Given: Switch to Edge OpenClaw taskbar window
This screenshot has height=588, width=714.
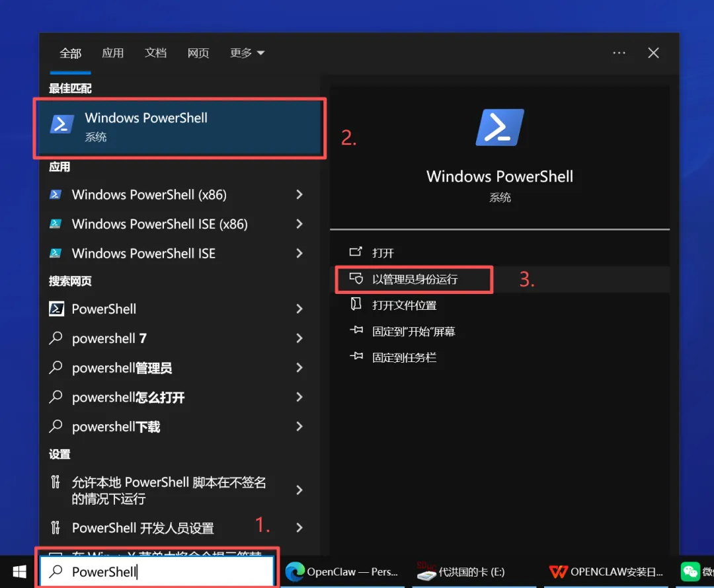Looking at the screenshot, I should 342,571.
